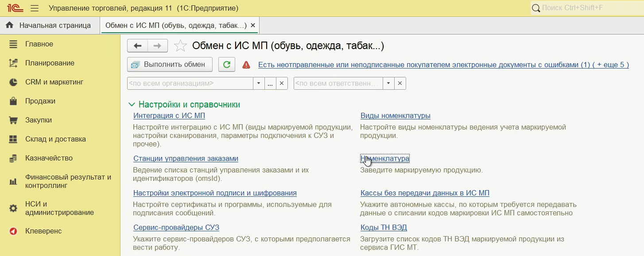Image resolution: width=644 pixels, height=256 pixels.
Task: Click the red warning triangle icon
Action: tap(246, 65)
